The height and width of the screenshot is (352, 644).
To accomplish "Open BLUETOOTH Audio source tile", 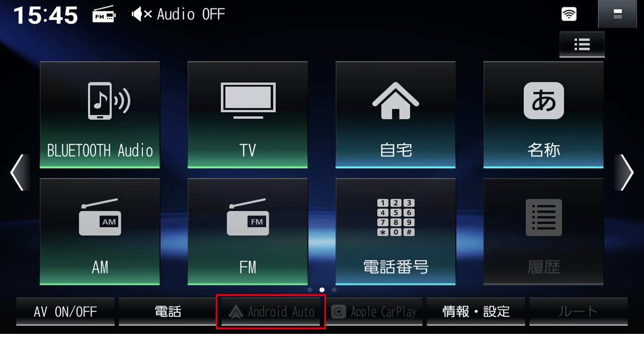I will [100, 115].
